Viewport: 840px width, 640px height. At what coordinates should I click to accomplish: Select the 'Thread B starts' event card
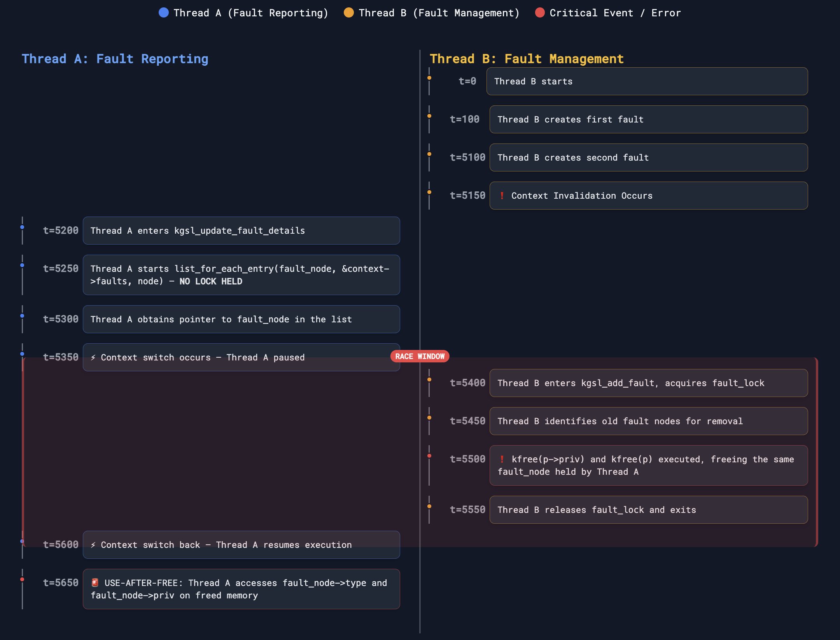point(647,81)
